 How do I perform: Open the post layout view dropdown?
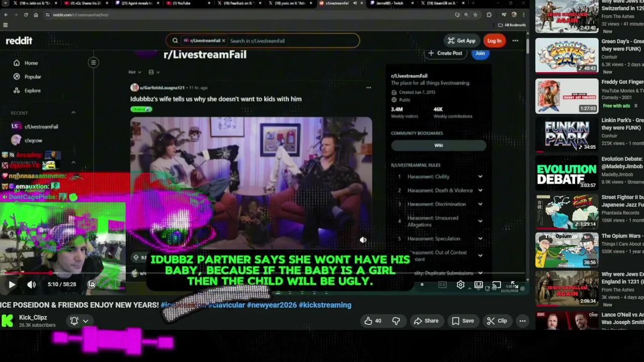pos(154,72)
